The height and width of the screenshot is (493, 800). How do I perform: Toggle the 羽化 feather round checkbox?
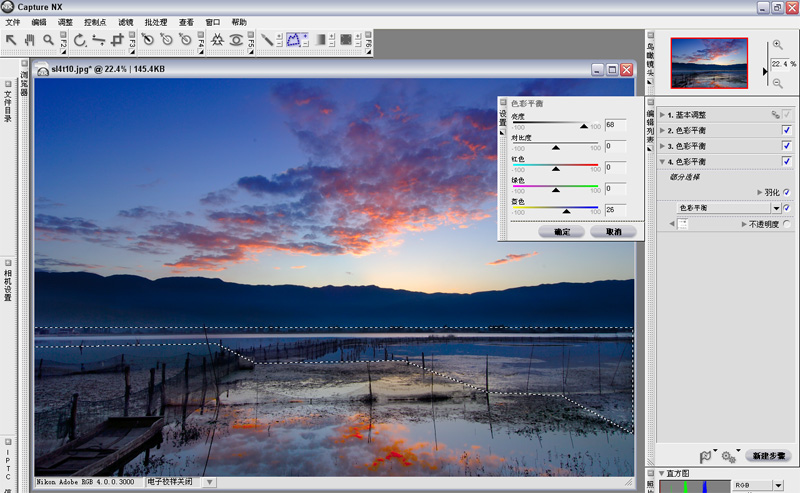pyautogui.click(x=787, y=192)
